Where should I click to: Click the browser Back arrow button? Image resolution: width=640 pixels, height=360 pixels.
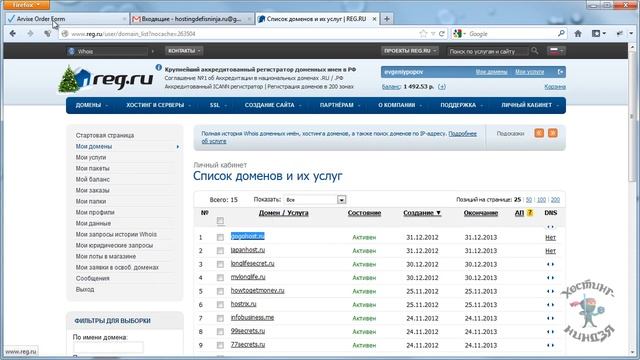click(12, 33)
